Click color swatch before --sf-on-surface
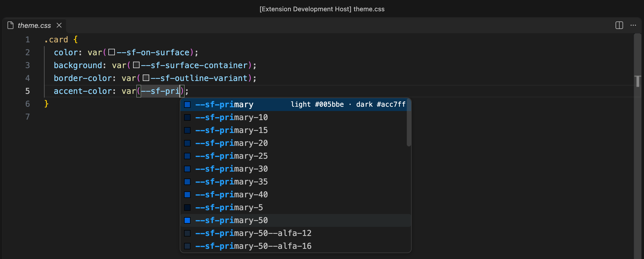This screenshot has width=644, height=259. coord(112,52)
